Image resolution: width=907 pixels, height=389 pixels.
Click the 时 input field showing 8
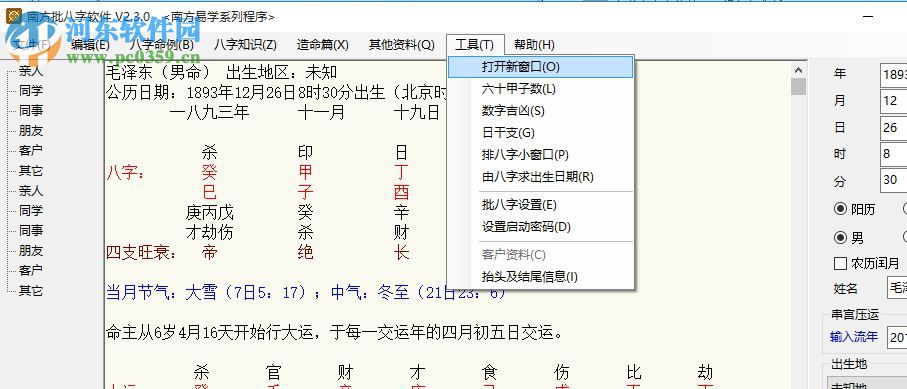click(894, 155)
